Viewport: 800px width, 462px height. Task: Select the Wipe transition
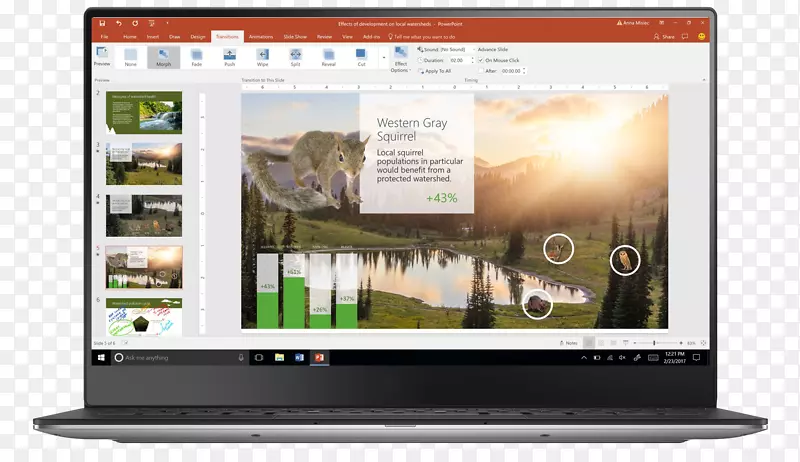tap(262, 57)
